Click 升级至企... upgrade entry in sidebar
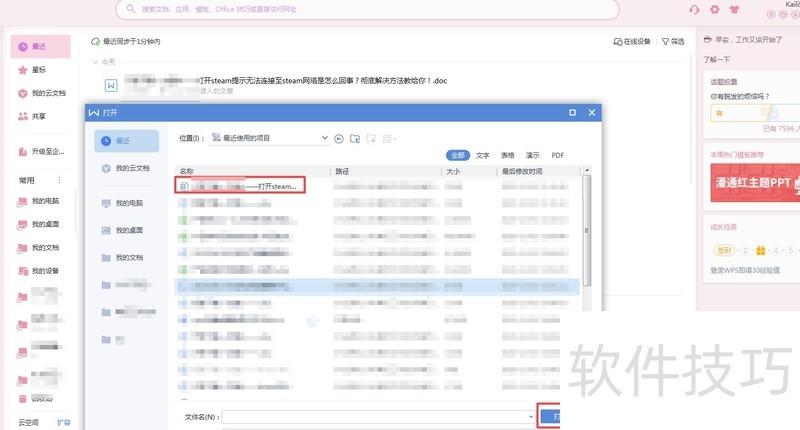This screenshot has width=800, height=430. pyautogui.click(x=40, y=151)
